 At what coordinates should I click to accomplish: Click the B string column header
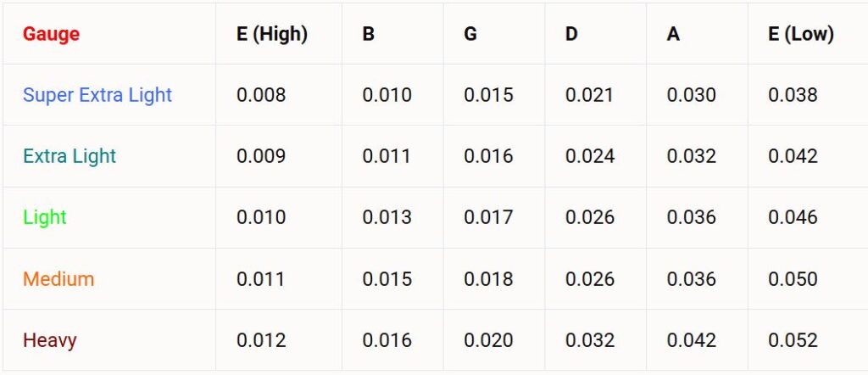(368, 34)
